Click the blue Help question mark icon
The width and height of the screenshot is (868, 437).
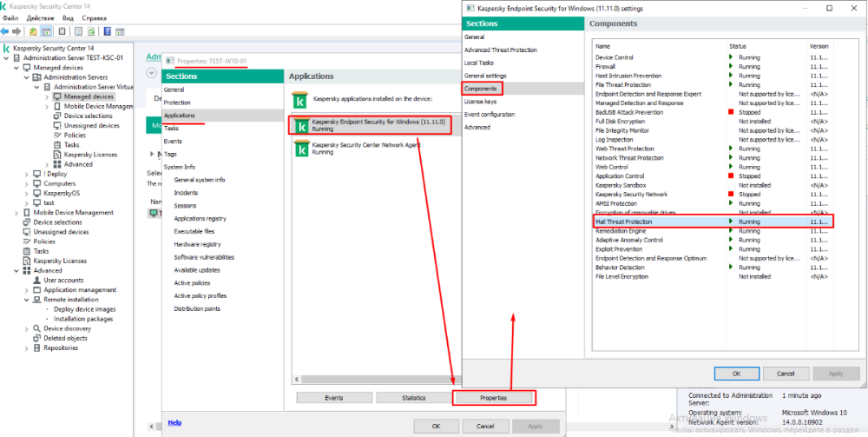(x=107, y=31)
